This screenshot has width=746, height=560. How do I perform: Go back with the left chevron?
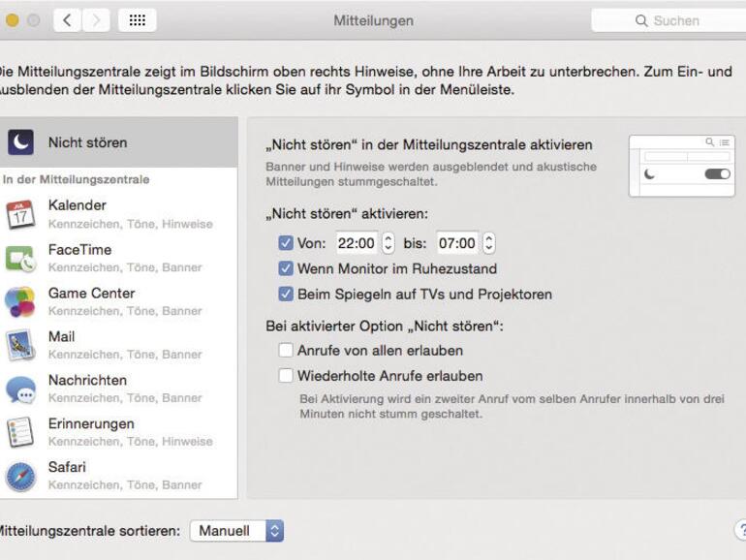tap(67, 20)
